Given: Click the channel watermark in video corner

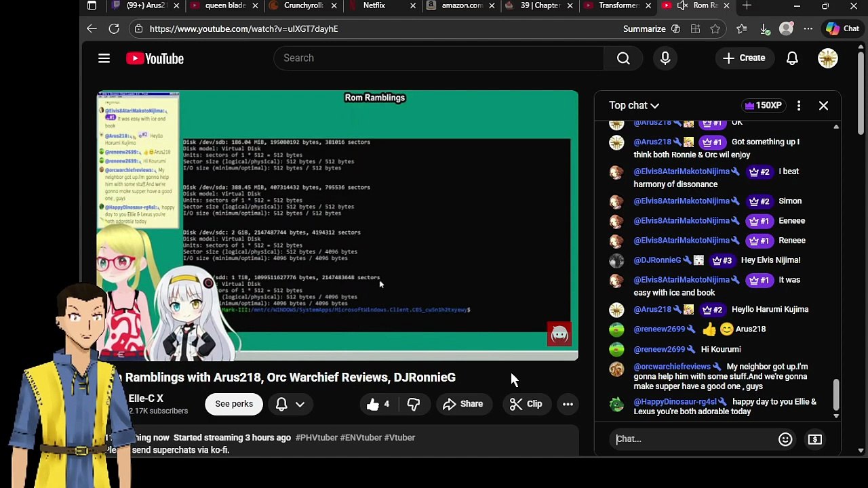Looking at the screenshot, I should pos(559,333).
